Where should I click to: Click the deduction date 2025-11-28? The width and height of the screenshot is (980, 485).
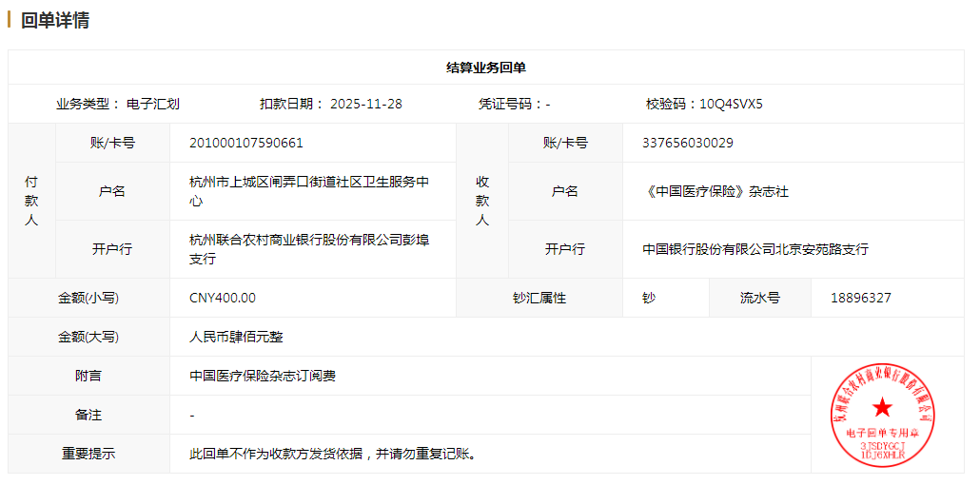pos(365,104)
